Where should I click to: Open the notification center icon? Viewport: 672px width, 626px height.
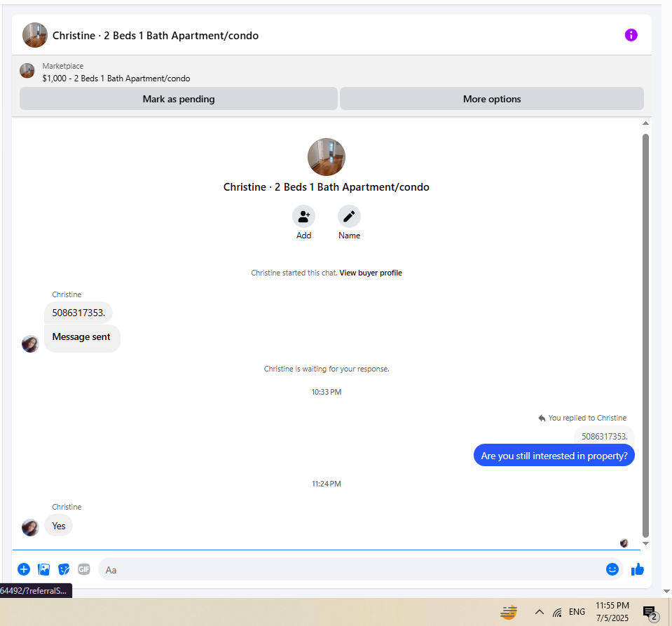point(650,613)
